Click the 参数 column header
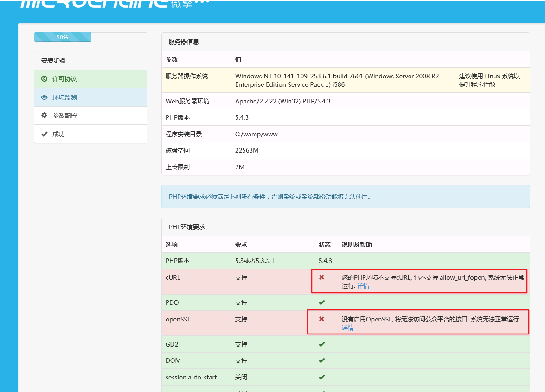This screenshot has height=392, width=545. [x=171, y=59]
